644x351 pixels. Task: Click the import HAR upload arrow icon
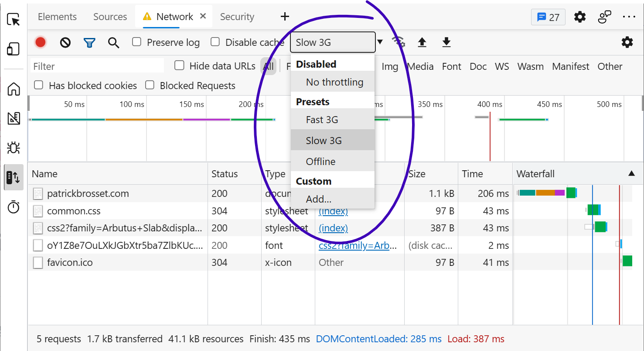(x=422, y=42)
